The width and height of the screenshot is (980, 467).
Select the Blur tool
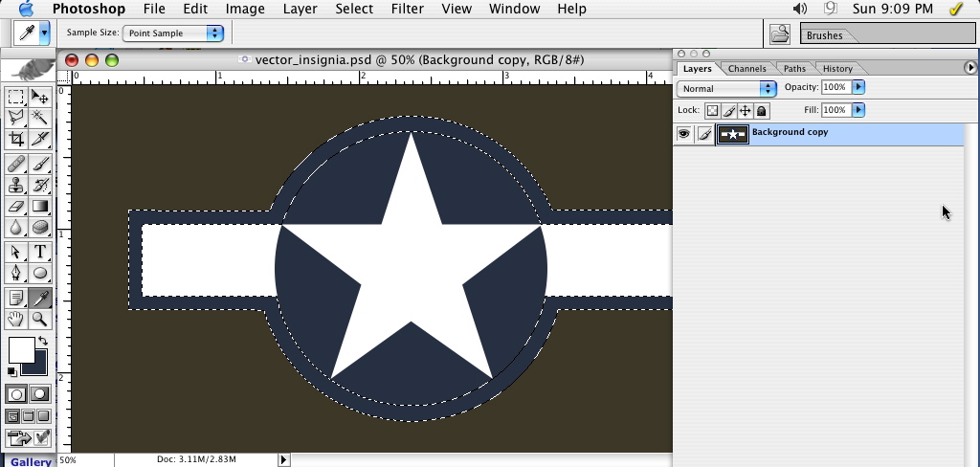tap(15, 226)
